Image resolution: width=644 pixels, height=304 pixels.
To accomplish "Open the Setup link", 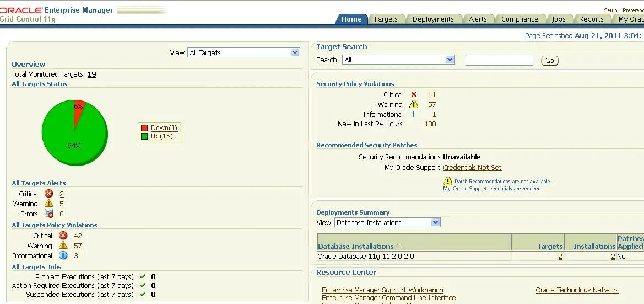I will coord(610,10).
